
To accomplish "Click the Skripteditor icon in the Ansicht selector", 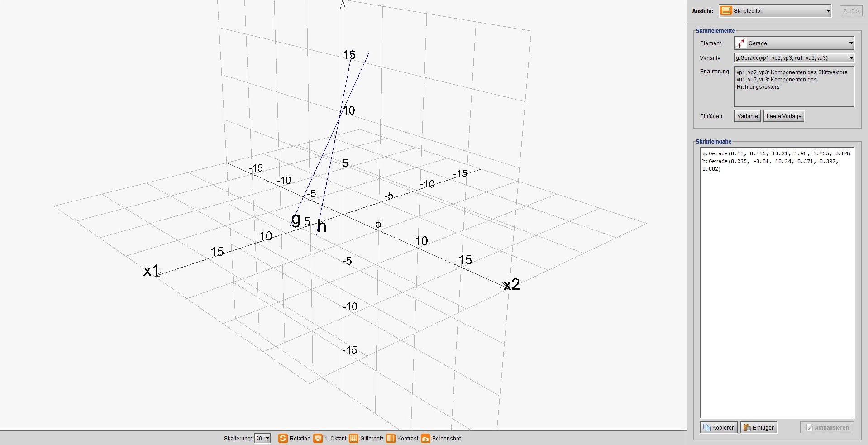I will 726,11.
